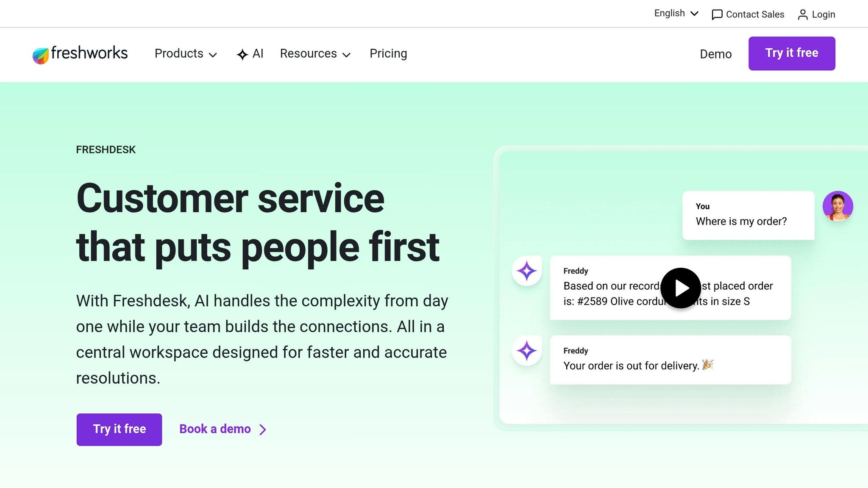Image resolution: width=868 pixels, height=488 pixels.
Task: Select Pricing in the navigation bar
Action: pos(388,54)
